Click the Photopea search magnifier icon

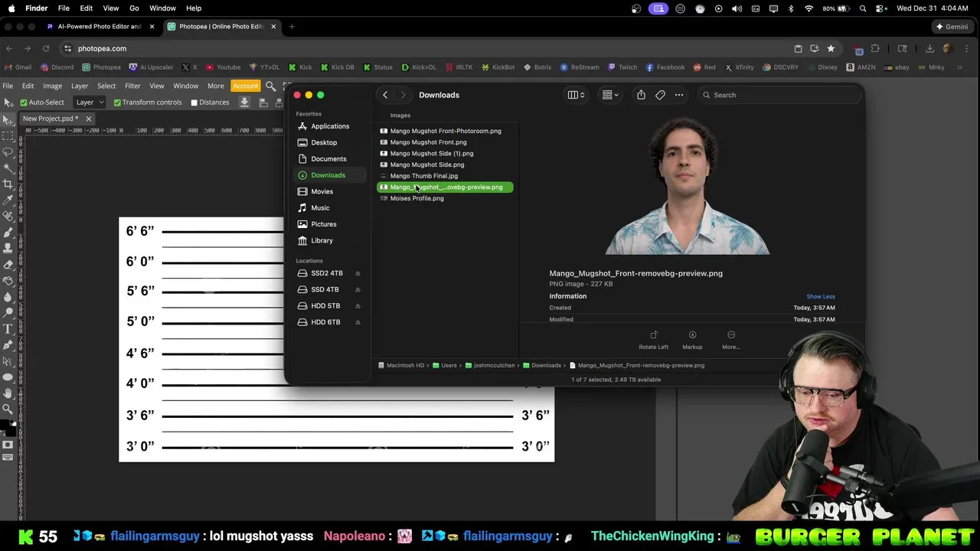click(270, 86)
